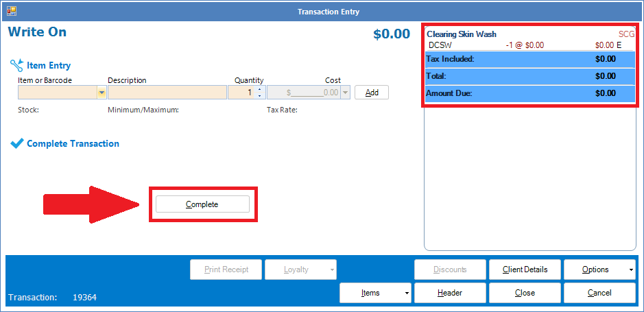
Task: Click the Complete transaction button
Action: click(x=202, y=204)
